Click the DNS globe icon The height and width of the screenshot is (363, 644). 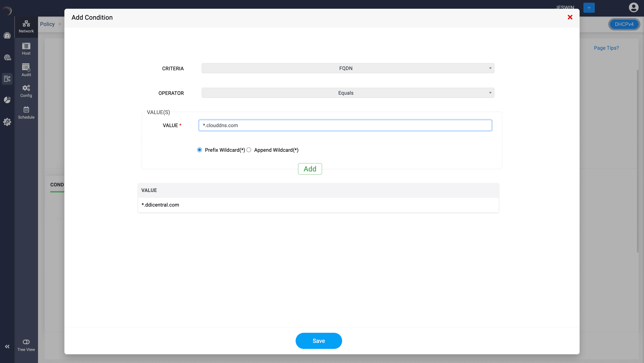coord(7,57)
